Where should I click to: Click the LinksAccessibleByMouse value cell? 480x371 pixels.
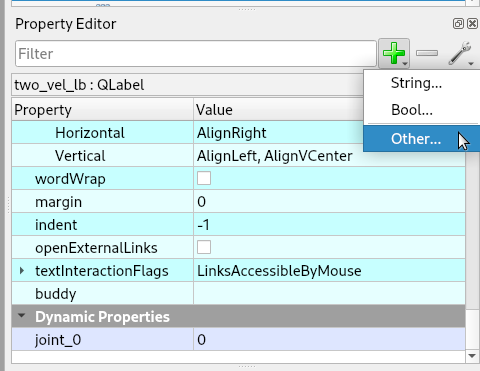click(329, 271)
